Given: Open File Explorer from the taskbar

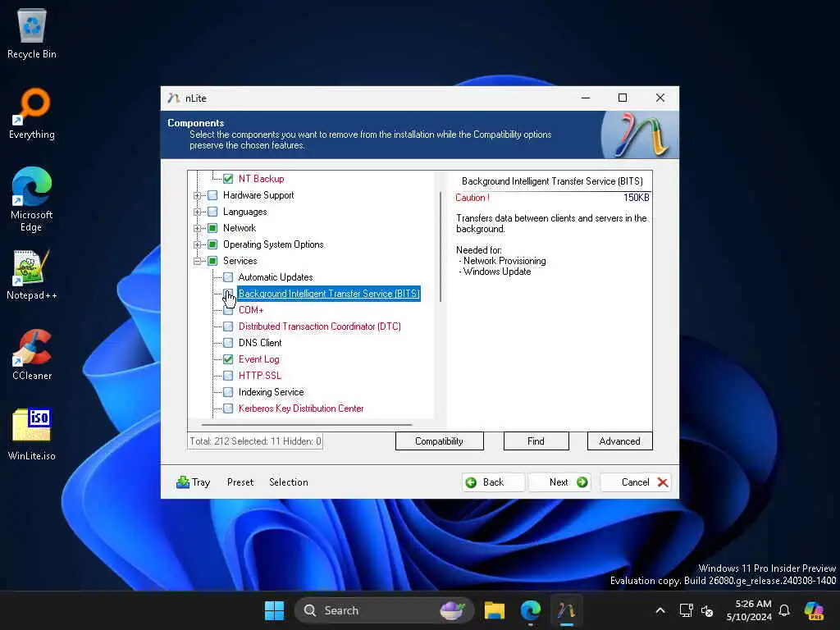Looking at the screenshot, I should tap(495, 610).
